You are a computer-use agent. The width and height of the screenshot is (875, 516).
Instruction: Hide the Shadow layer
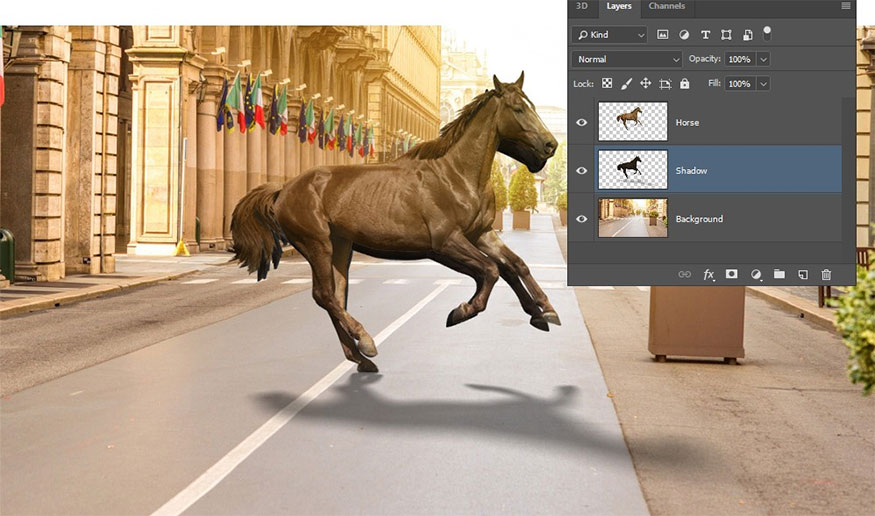click(x=581, y=170)
